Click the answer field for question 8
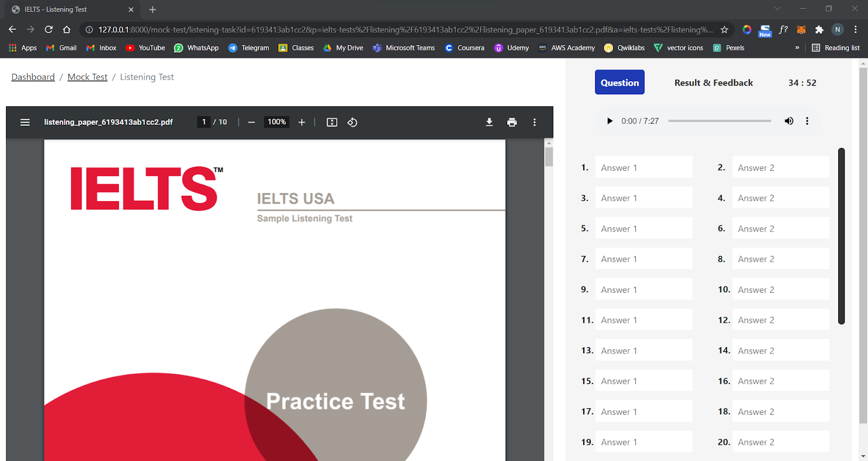 coord(781,259)
